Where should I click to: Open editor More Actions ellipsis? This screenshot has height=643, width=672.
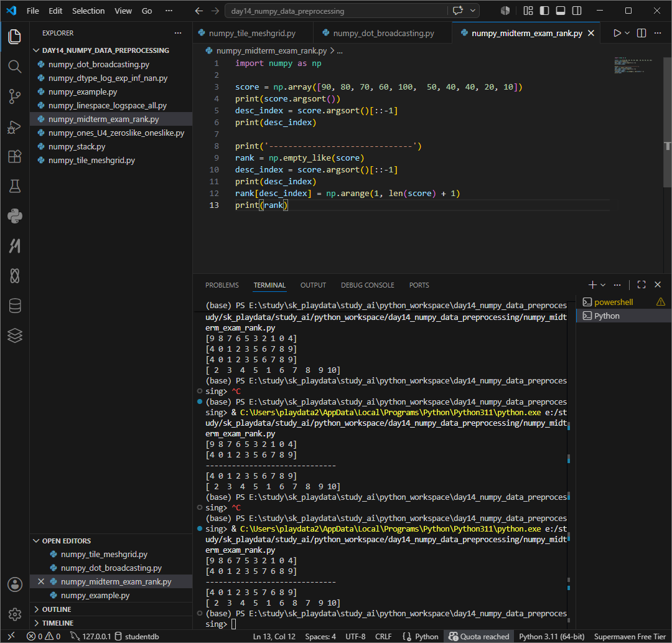[x=658, y=33]
